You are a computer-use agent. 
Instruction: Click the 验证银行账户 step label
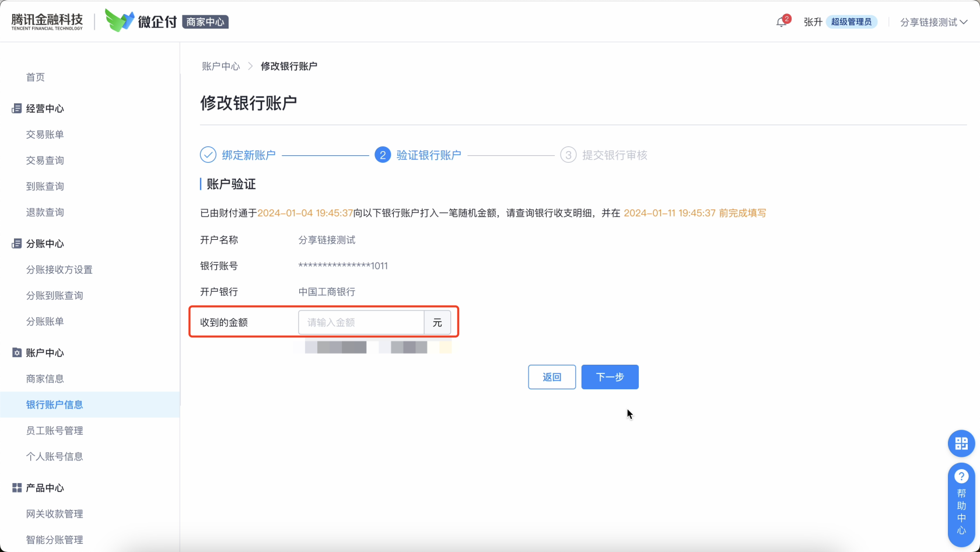tap(429, 155)
